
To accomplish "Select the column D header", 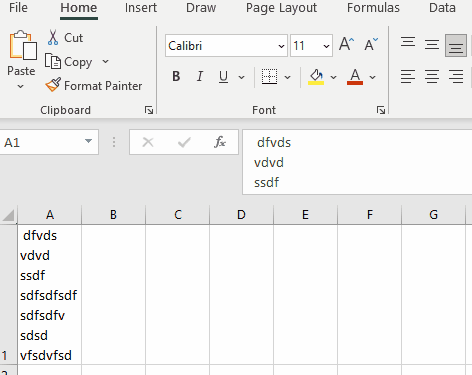I will point(241,215).
